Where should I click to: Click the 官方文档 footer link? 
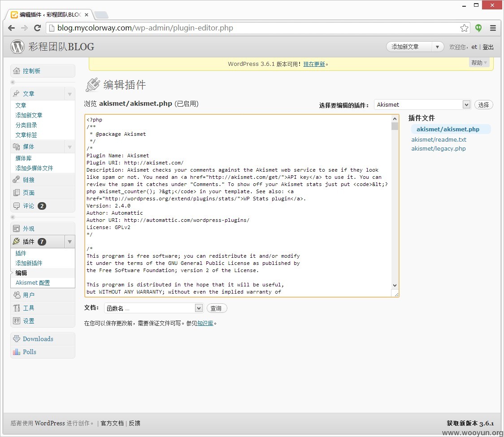pyautogui.click(x=112, y=423)
